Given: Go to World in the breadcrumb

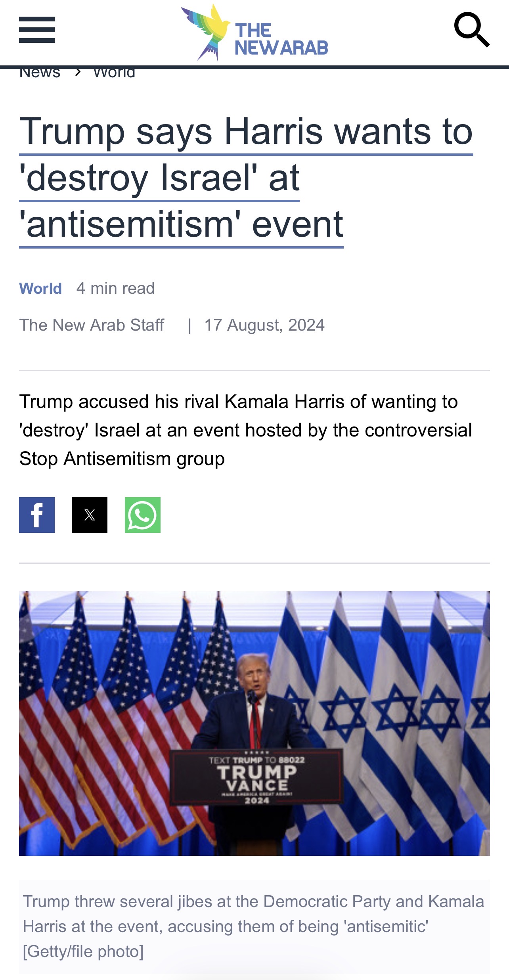Looking at the screenshot, I should [114, 73].
